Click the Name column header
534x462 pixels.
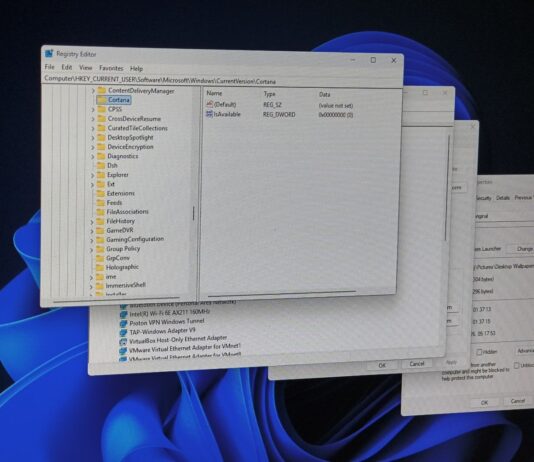pyautogui.click(x=214, y=93)
